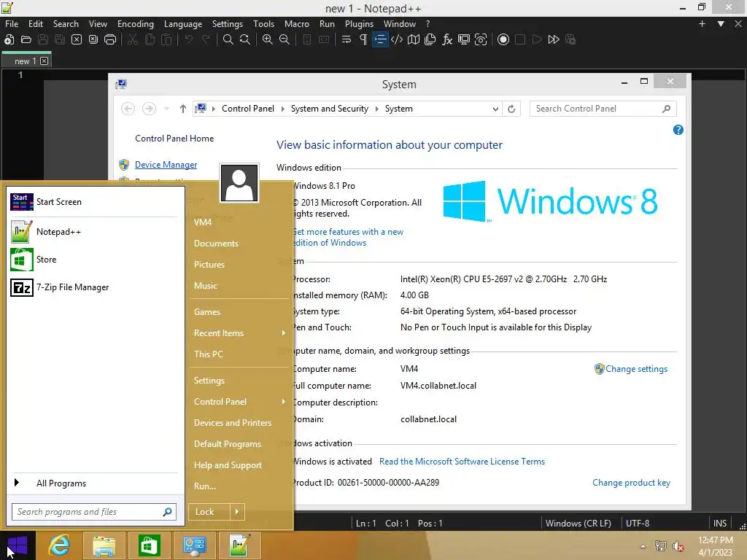Open the Macro menu

coord(296,24)
